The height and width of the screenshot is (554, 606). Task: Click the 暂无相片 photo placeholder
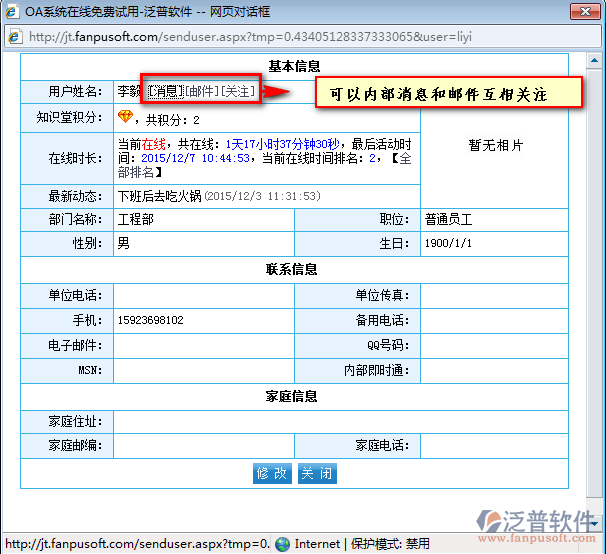pos(495,145)
